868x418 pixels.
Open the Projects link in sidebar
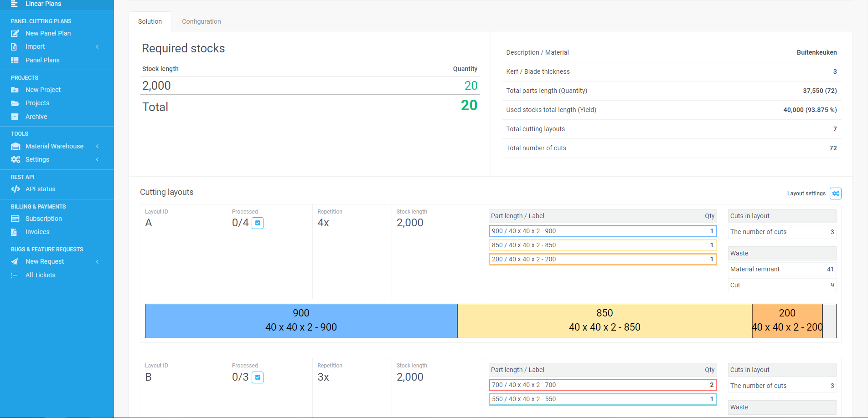[x=37, y=103]
